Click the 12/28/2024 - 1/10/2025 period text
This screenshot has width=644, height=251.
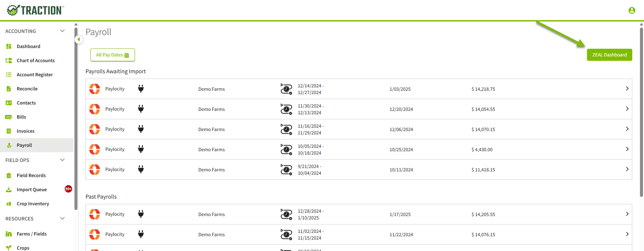[311, 214]
